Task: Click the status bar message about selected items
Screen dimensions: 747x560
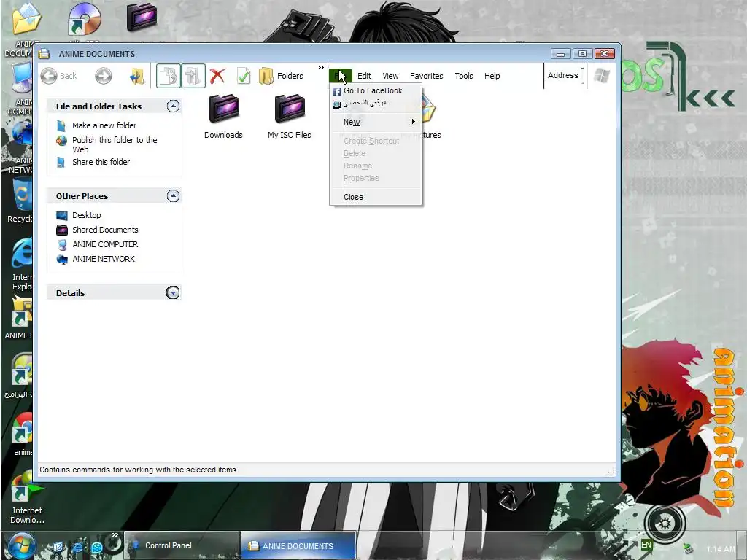Action: pyautogui.click(x=139, y=470)
